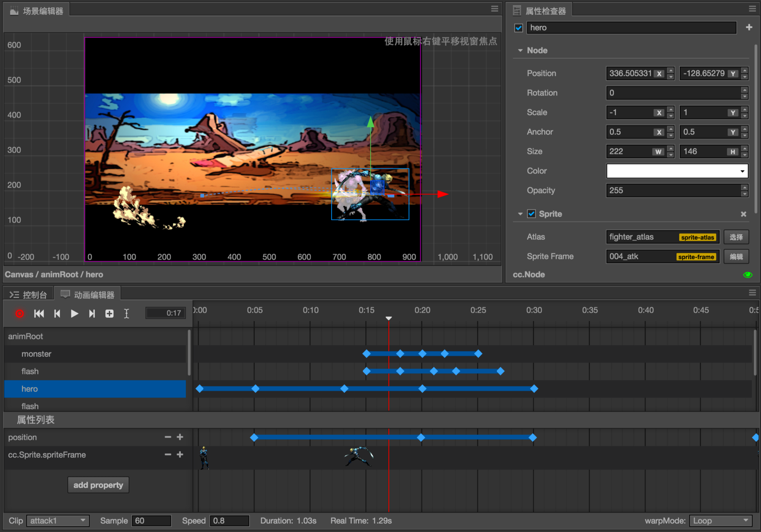Open the animation editor panel menu icon
Viewport: 761px width, 532px height.
pyautogui.click(x=752, y=293)
